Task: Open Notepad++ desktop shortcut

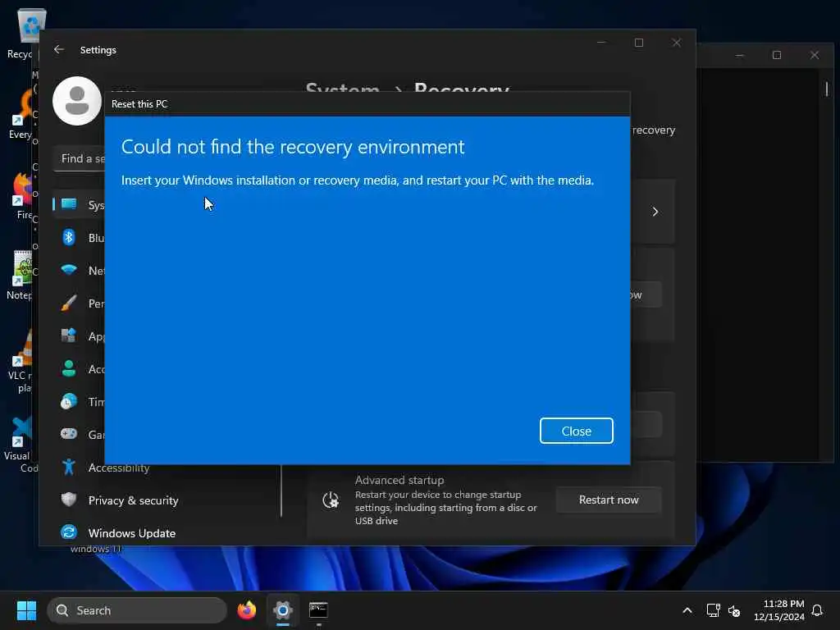Action: pyautogui.click(x=21, y=274)
